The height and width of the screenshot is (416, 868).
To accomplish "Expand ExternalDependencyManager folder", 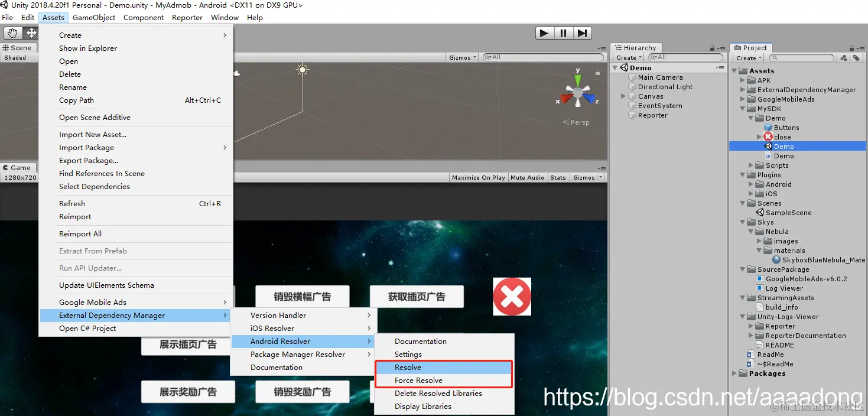I will click(x=743, y=90).
